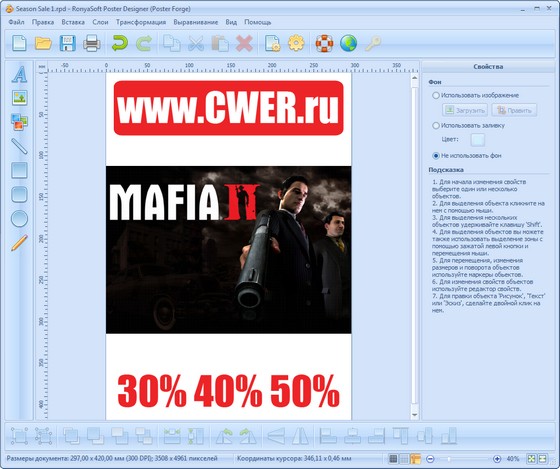Image resolution: width=560 pixels, height=469 pixels.
Task: Open program options with the orange gear icon
Action: 296,43
